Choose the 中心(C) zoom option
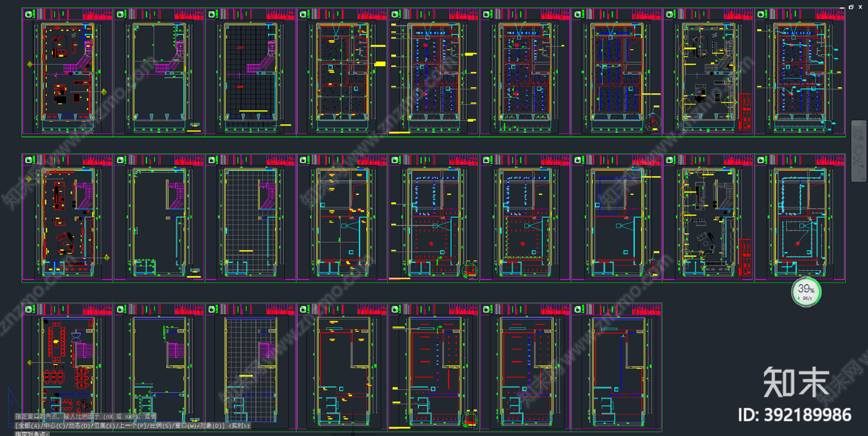The width and height of the screenshot is (868, 436). tap(54, 426)
